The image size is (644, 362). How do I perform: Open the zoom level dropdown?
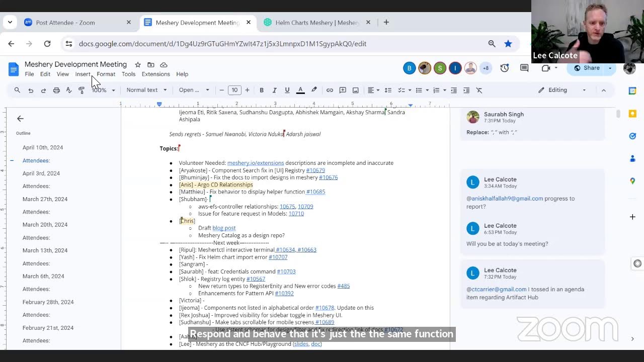click(x=103, y=90)
